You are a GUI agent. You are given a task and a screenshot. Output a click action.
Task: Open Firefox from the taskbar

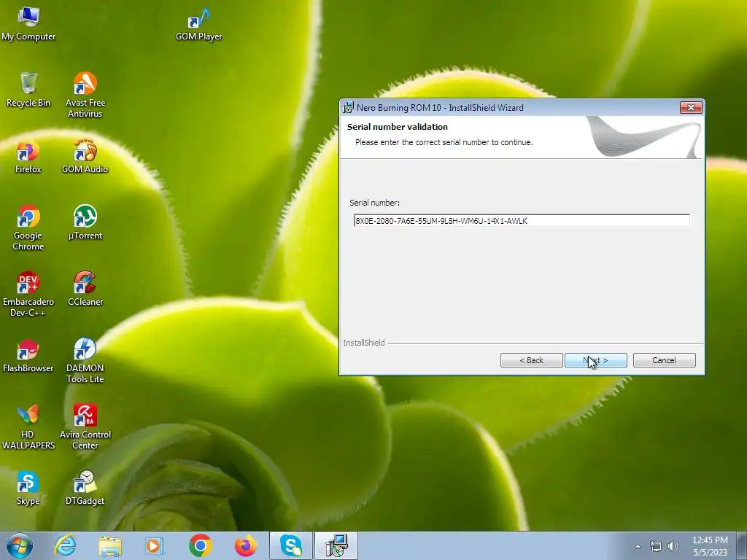[246, 545]
